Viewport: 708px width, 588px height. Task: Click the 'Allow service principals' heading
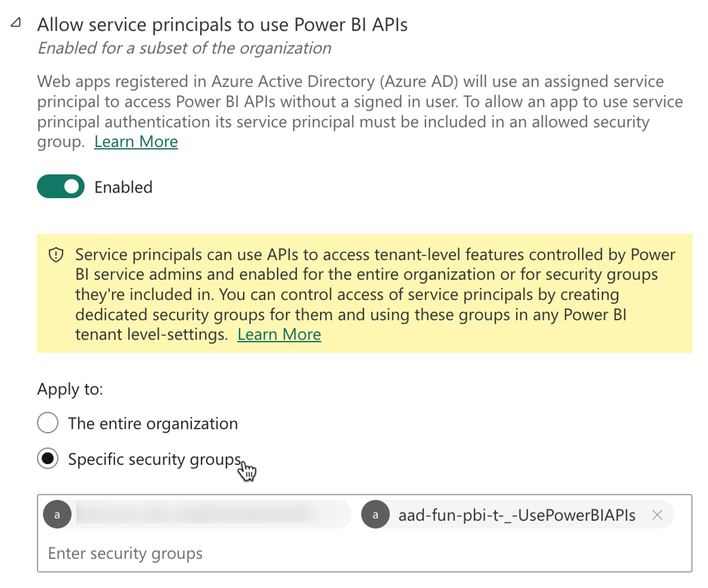click(x=222, y=25)
